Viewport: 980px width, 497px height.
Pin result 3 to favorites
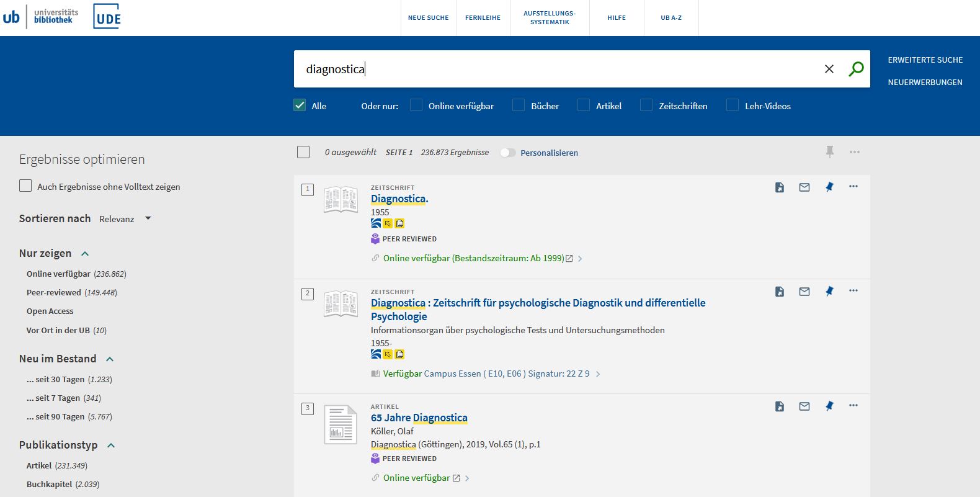pos(829,406)
